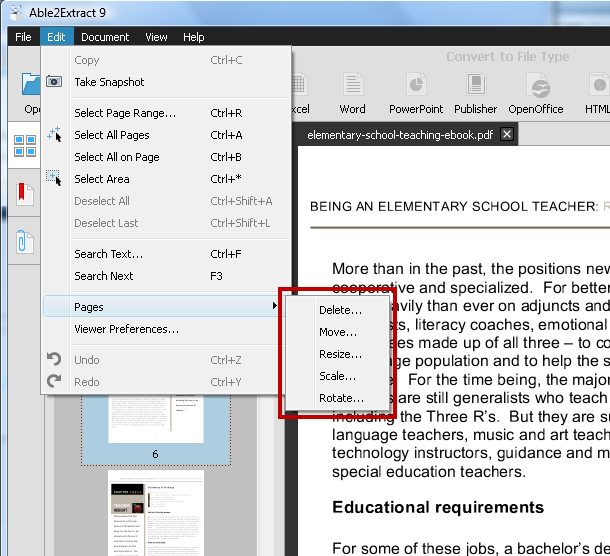
Task: Select Scale in Pages submenu
Action: pyautogui.click(x=338, y=376)
